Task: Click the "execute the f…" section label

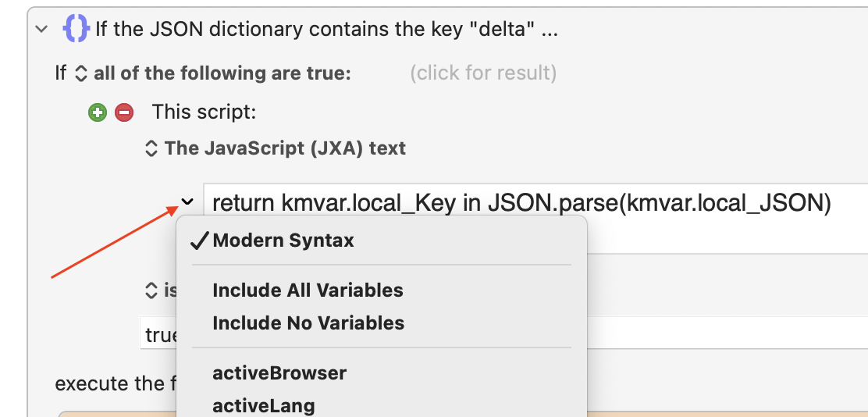Action: tap(109, 384)
